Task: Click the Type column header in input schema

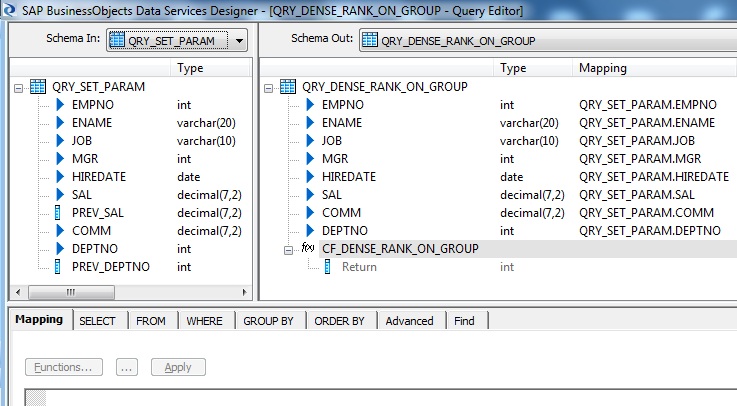Action: (x=210, y=68)
